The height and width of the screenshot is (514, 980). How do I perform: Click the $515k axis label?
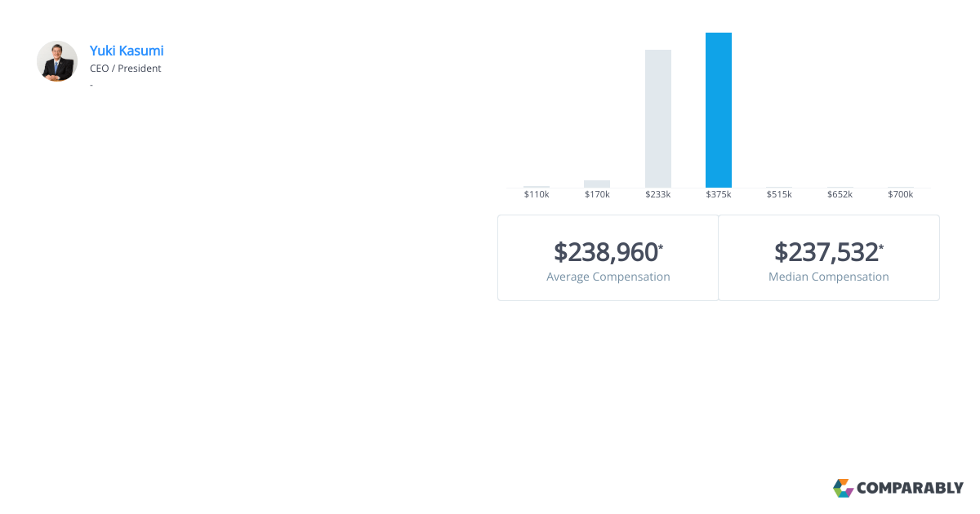[x=779, y=194]
